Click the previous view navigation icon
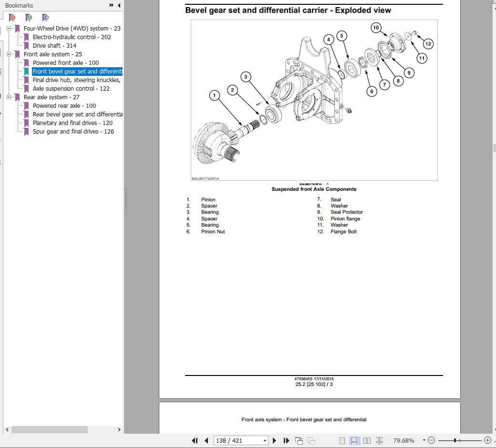 click(299, 440)
